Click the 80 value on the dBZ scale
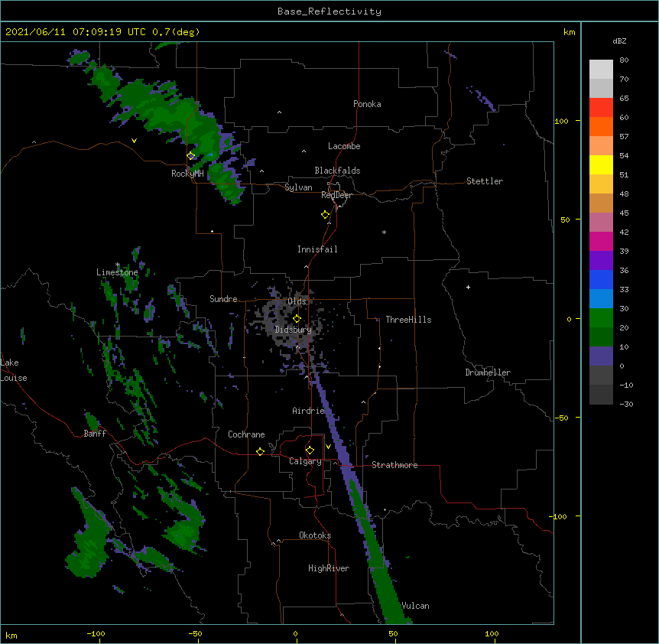 (x=624, y=60)
